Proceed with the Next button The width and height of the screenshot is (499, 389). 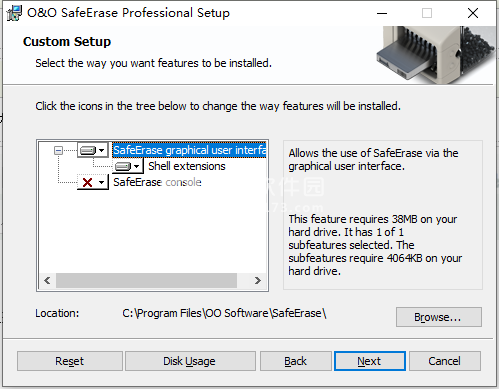coord(370,361)
